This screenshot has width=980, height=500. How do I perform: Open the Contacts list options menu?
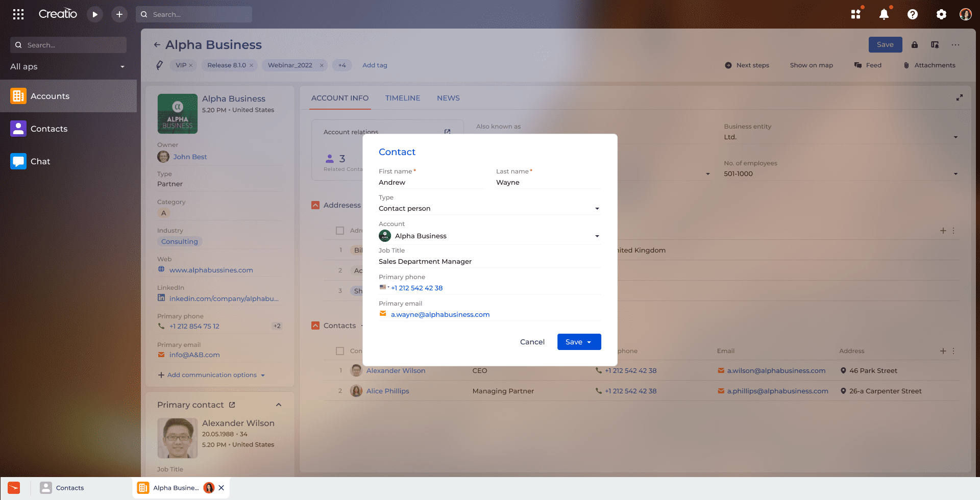point(953,351)
